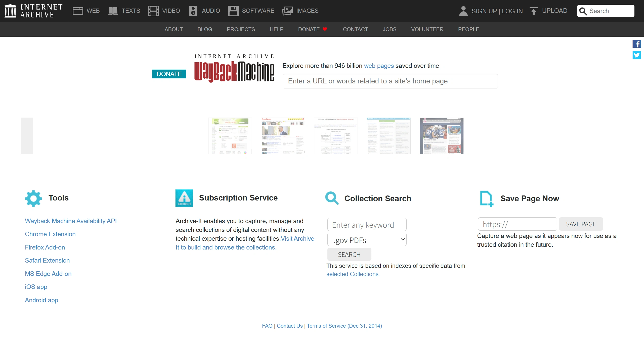Click the Save Page Now document icon
Viewport: 644px width, 351px height.
point(486,199)
